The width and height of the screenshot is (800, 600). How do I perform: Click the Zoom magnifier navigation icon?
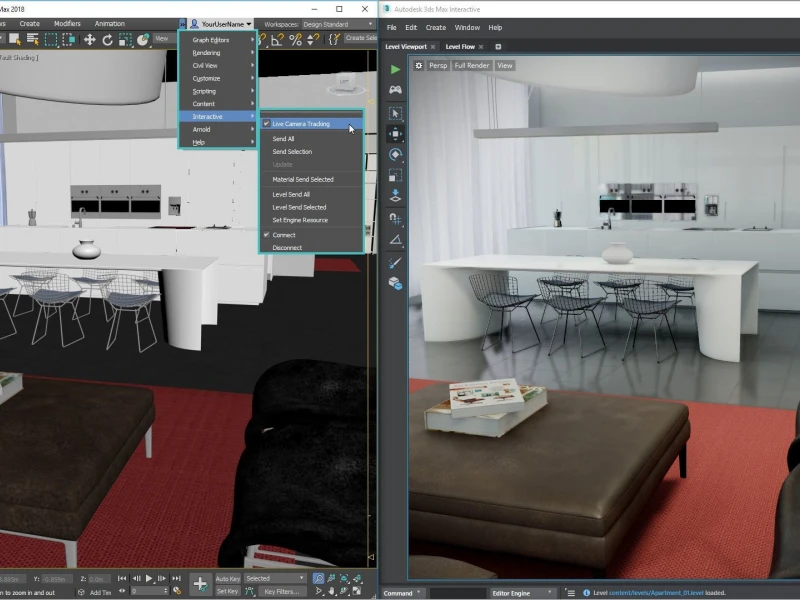point(318,578)
